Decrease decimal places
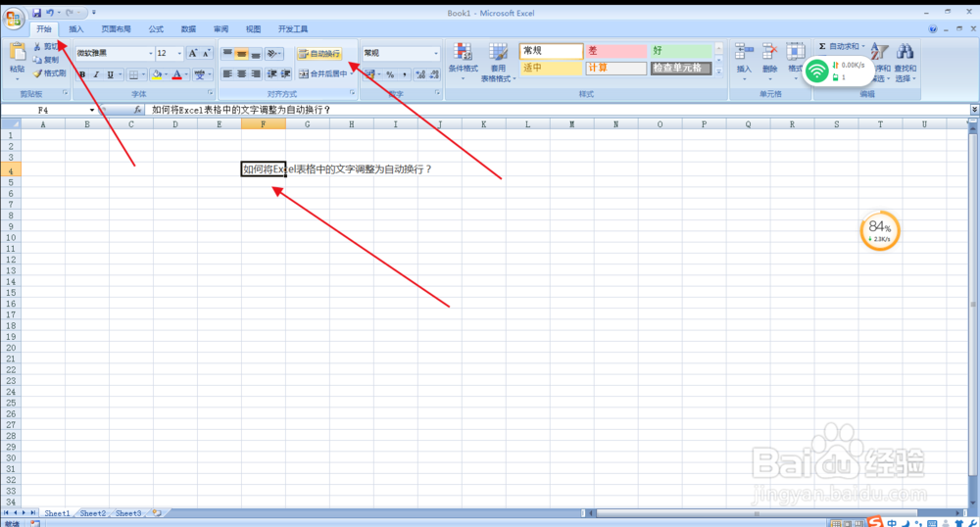This screenshot has width=980, height=527. point(434,74)
